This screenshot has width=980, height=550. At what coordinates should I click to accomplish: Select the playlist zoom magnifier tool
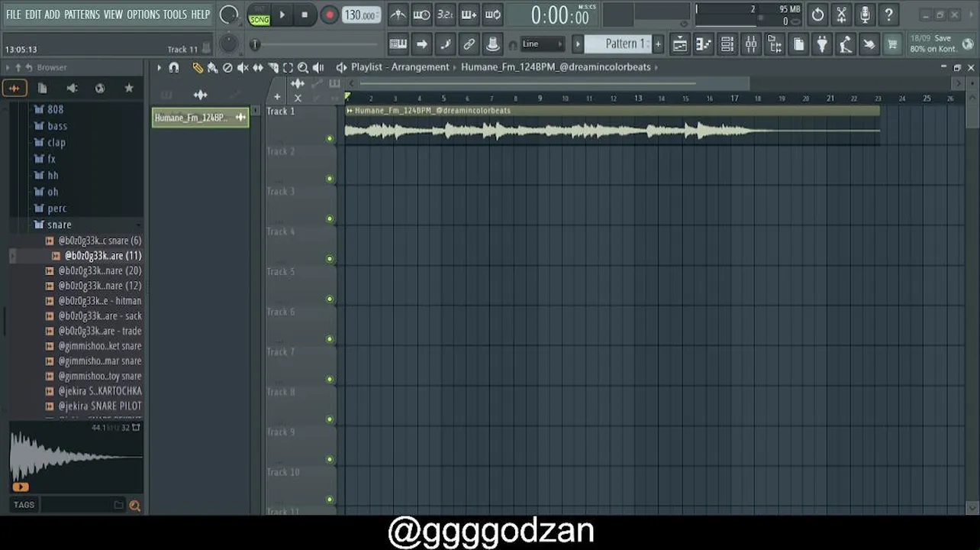click(x=303, y=67)
